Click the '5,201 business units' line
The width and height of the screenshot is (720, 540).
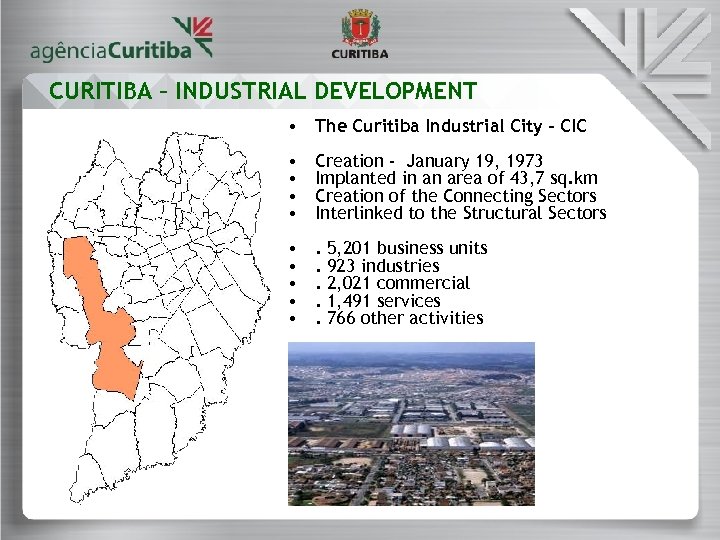pyautogui.click(x=401, y=248)
